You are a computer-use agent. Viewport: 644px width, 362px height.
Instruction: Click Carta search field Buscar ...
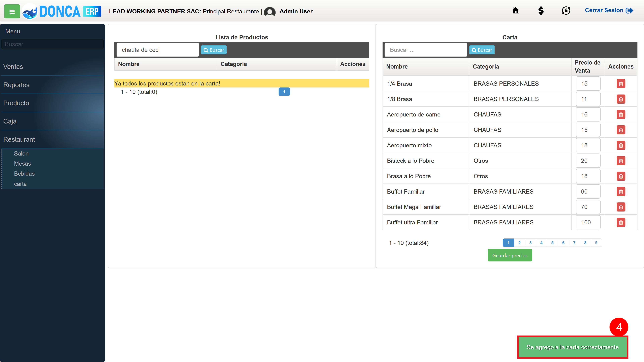click(426, 50)
